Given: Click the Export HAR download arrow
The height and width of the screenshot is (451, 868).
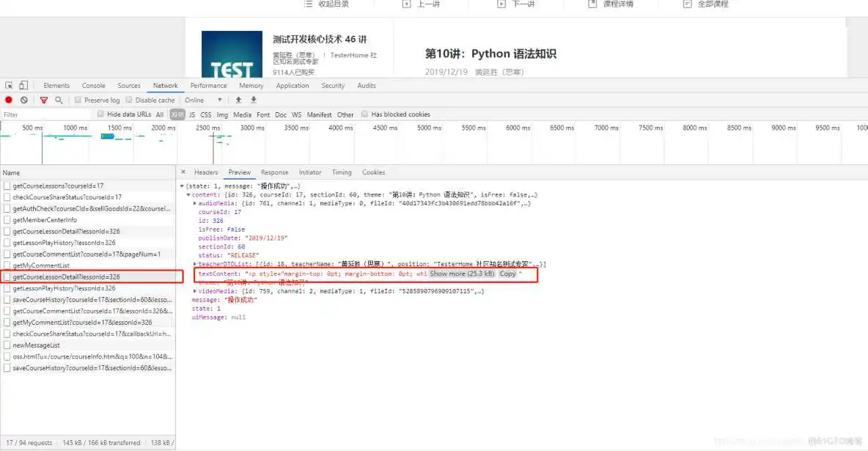Looking at the screenshot, I should point(254,100).
